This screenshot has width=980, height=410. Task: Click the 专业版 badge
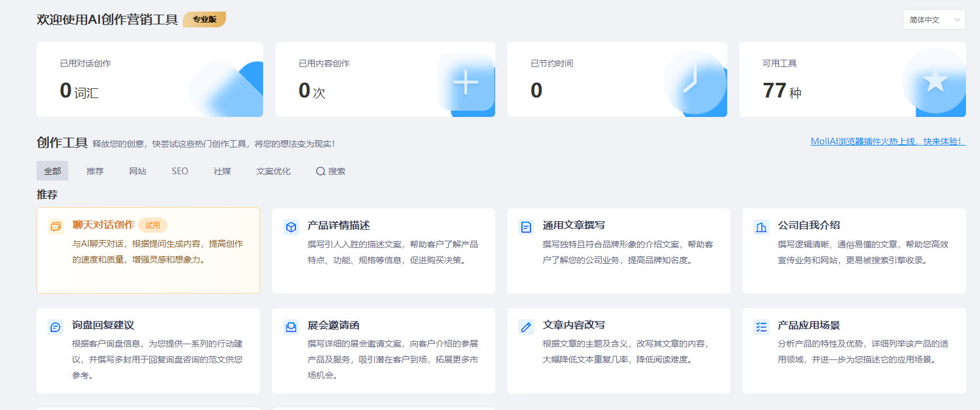tap(205, 19)
